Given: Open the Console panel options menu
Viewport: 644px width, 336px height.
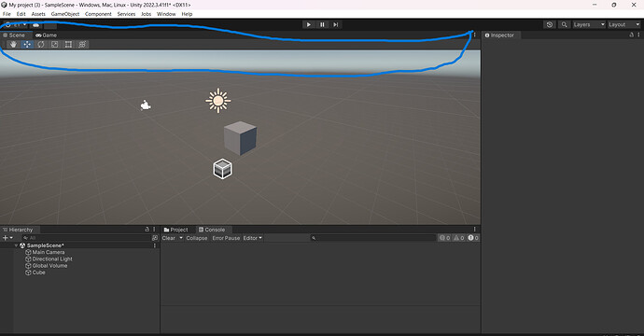Looking at the screenshot, I should click(474, 230).
